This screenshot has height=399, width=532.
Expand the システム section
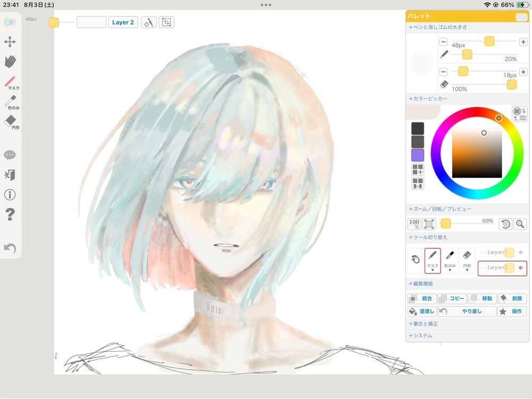tap(420, 336)
